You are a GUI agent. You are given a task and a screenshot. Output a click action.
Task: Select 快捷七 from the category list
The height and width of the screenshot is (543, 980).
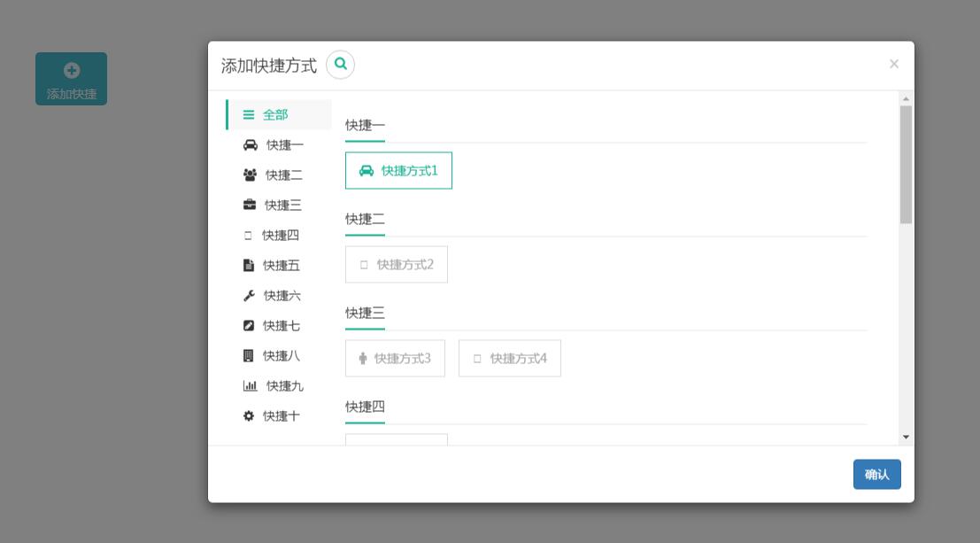point(280,325)
